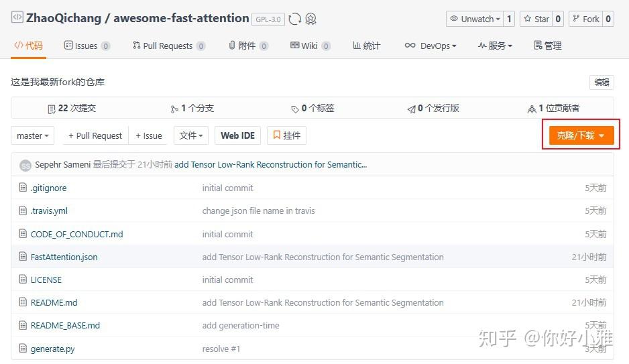
Task: Click the file icon beside .gitignore
Action: pyautogui.click(x=23, y=188)
